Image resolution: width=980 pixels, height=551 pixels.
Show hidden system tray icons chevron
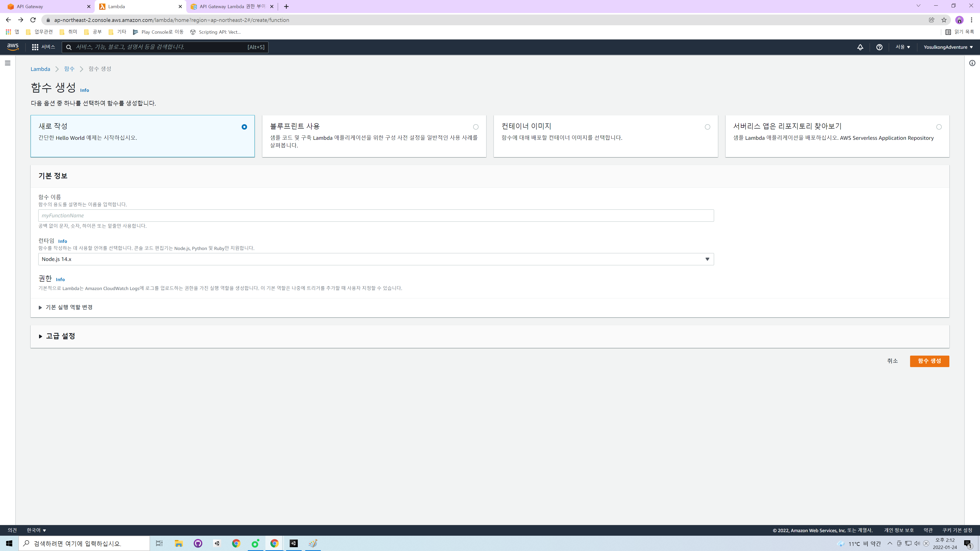click(x=890, y=543)
